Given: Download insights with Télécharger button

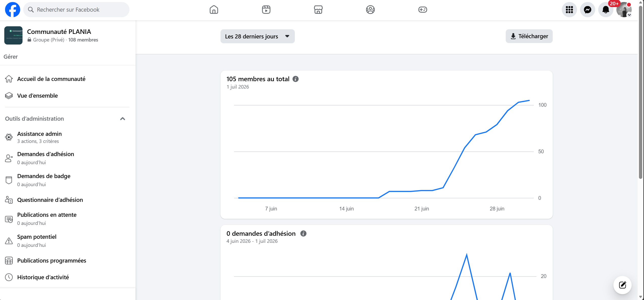Looking at the screenshot, I should 529,36.
